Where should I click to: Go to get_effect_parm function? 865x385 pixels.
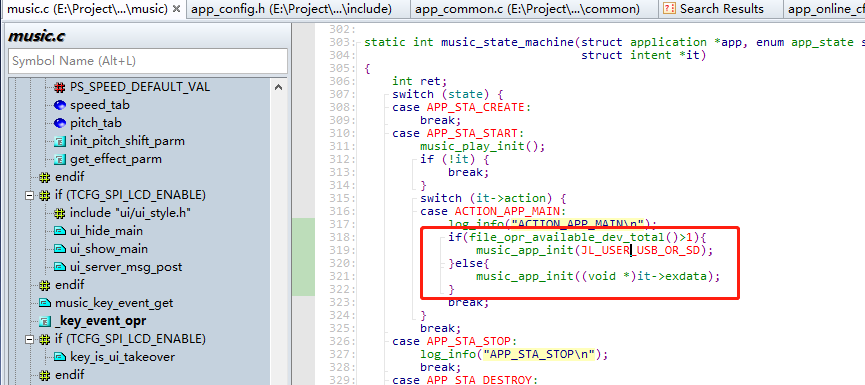coord(116,159)
